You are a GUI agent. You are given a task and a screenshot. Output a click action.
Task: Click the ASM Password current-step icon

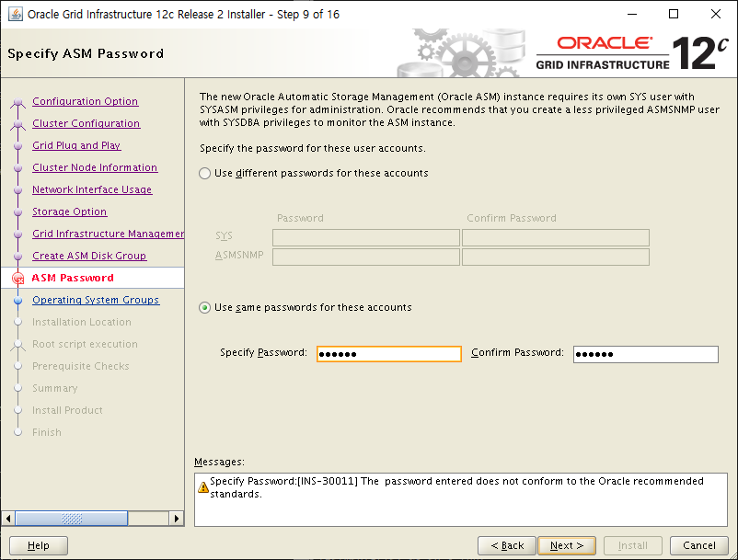pyautogui.click(x=17, y=279)
